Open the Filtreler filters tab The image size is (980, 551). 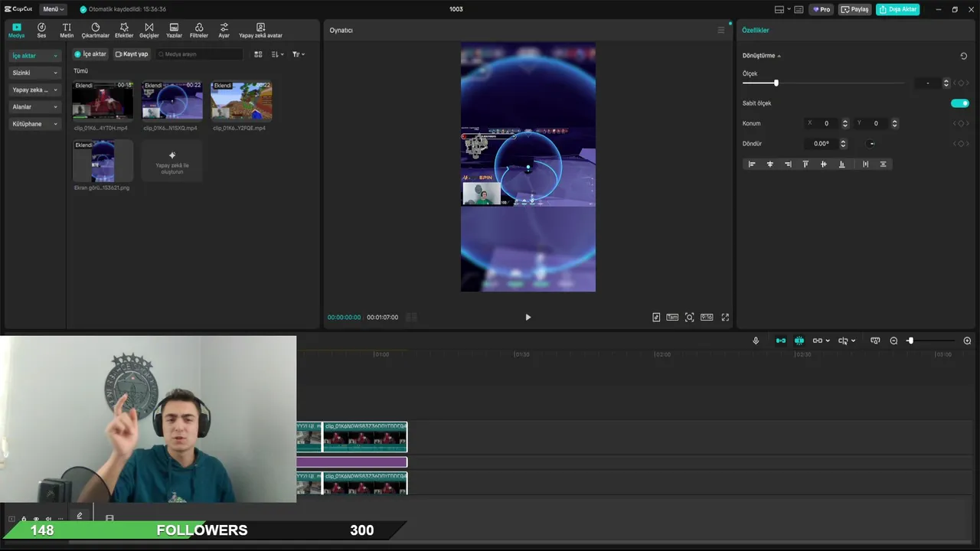pos(199,31)
